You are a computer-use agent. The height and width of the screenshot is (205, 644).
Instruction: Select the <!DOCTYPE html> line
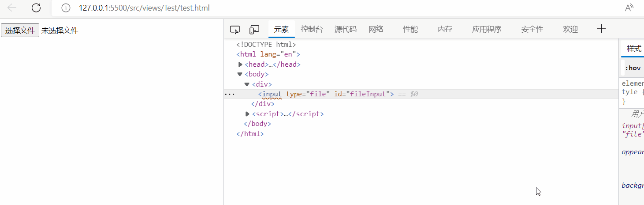pos(266,45)
